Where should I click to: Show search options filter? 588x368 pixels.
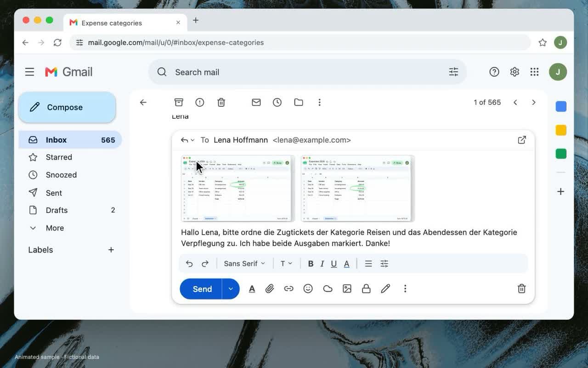[x=453, y=72]
